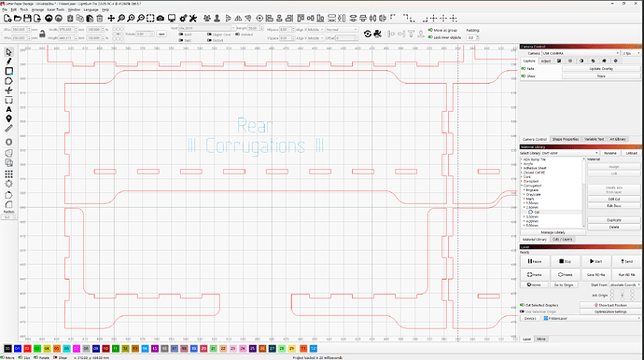Image resolution: width=644 pixels, height=360 pixels.
Task: Open camera capture from top toolbar
Action: (161, 19)
